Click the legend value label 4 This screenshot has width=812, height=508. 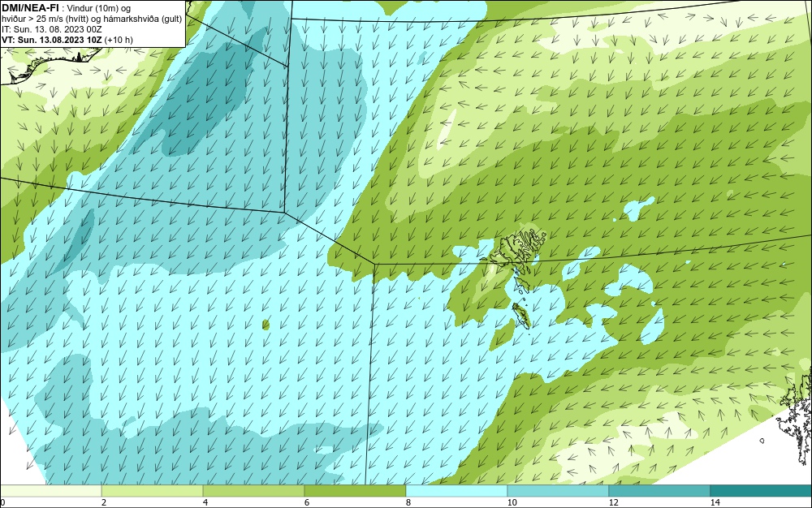tap(205, 502)
